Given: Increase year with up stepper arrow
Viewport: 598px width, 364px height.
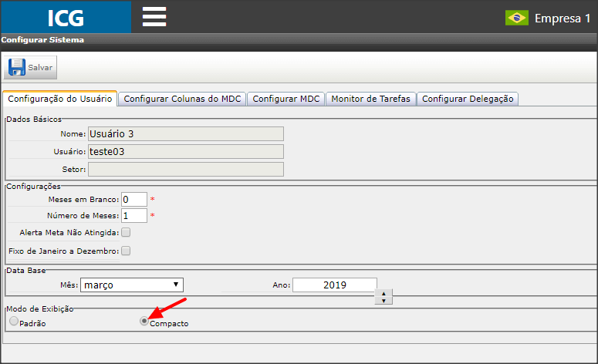Looking at the screenshot, I should point(383,294).
